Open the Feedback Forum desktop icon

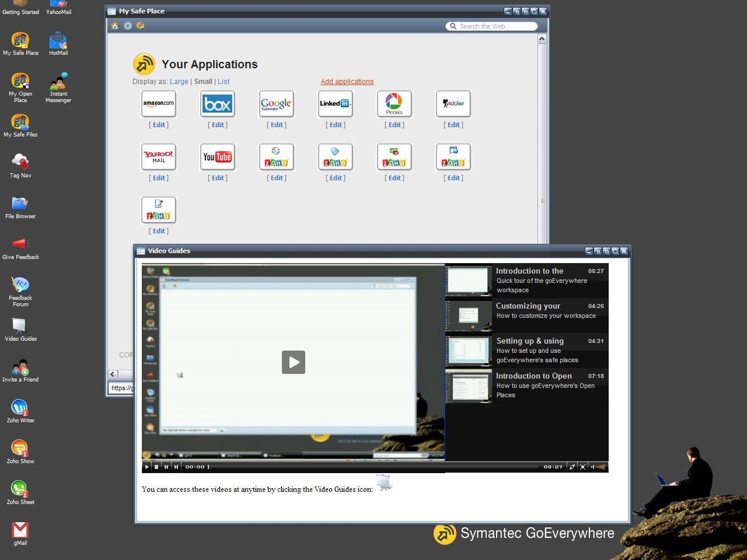[20, 292]
